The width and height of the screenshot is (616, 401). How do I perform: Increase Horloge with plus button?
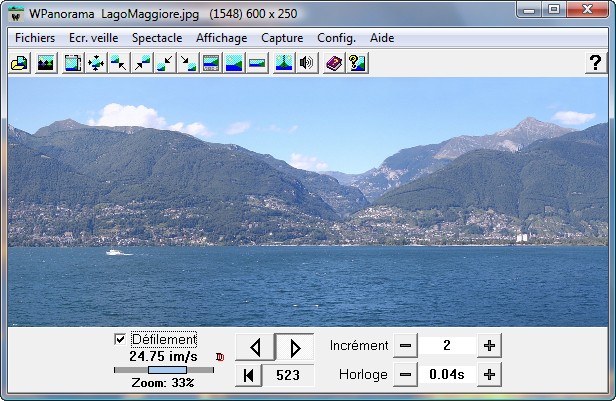tap(489, 375)
